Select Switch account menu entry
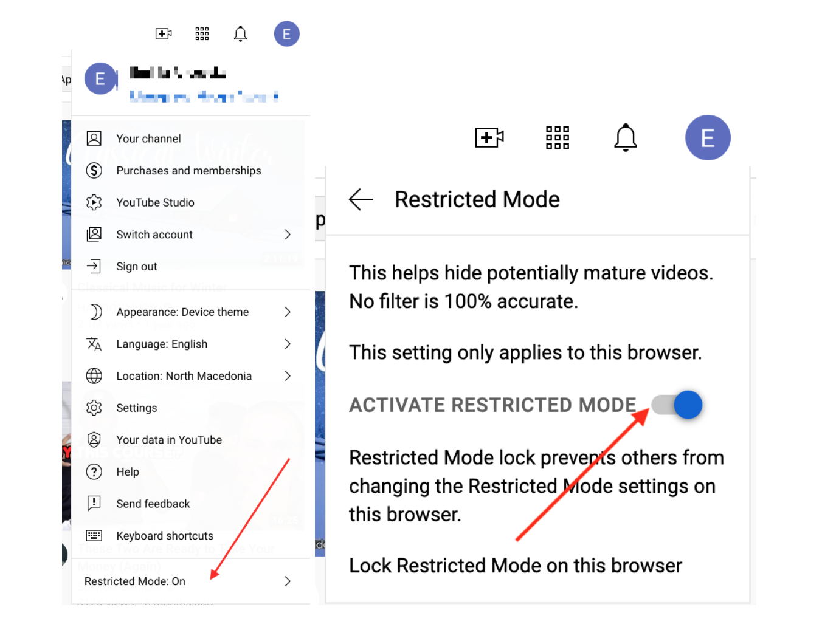 (x=191, y=235)
